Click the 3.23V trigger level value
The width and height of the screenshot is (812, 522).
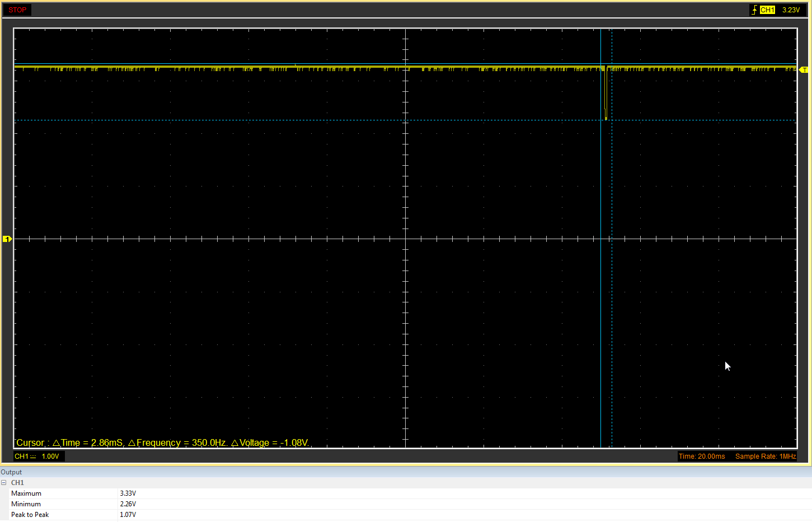[791, 10]
